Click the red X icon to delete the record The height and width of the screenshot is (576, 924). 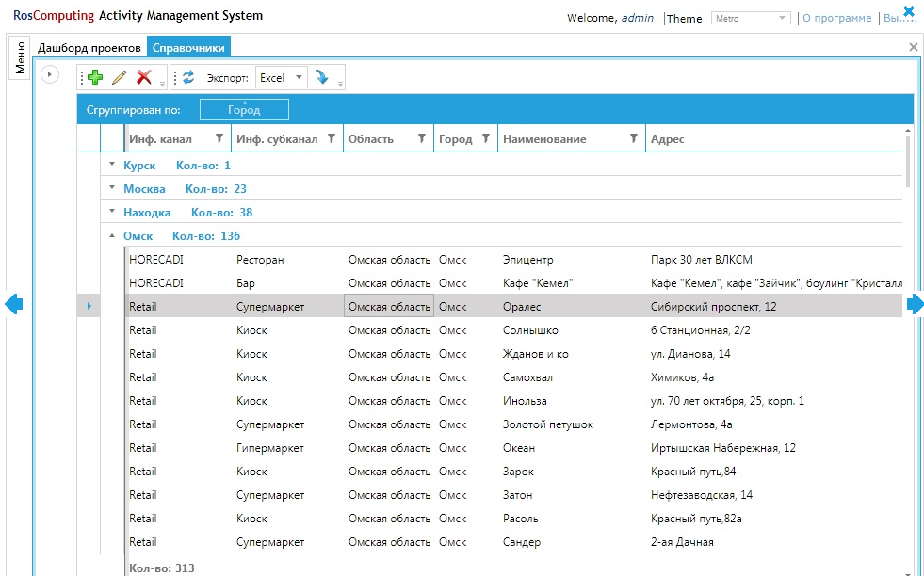[143, 77]
